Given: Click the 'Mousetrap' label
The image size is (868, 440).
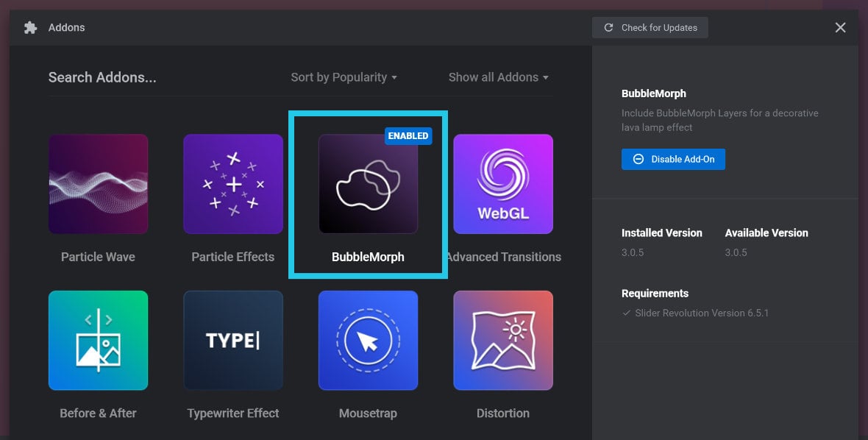Looking at the screenshot, I should pyautogui.click(x=368, y=414).
